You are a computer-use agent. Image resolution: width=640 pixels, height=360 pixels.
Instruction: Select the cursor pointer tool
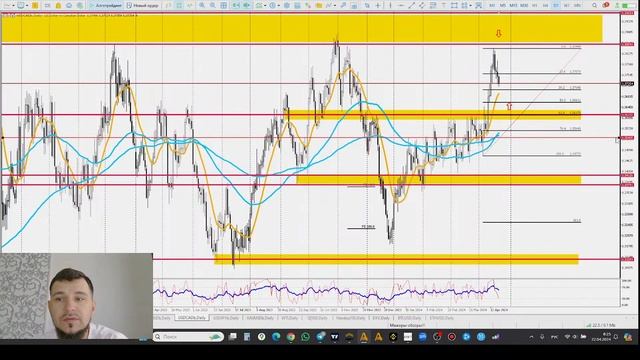point(367,6)
